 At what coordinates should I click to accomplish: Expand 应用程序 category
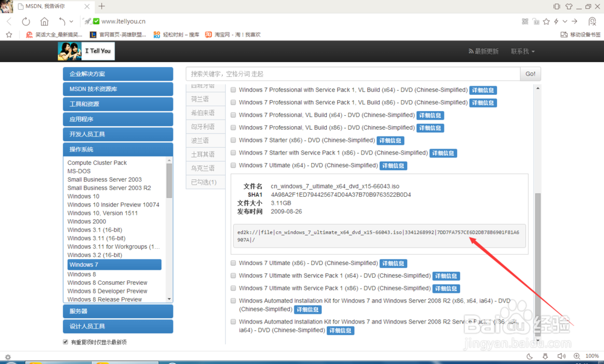[118, 120]
